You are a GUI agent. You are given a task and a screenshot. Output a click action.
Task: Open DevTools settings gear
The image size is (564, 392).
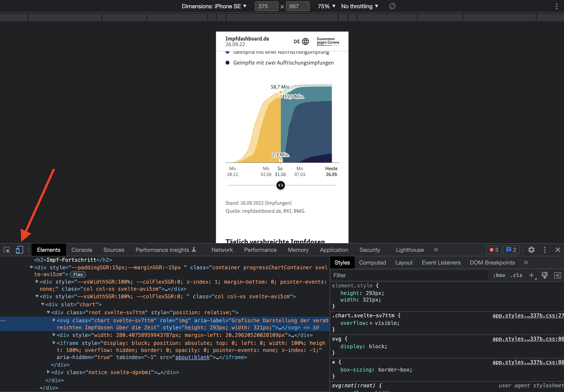(x=531, y=250)
